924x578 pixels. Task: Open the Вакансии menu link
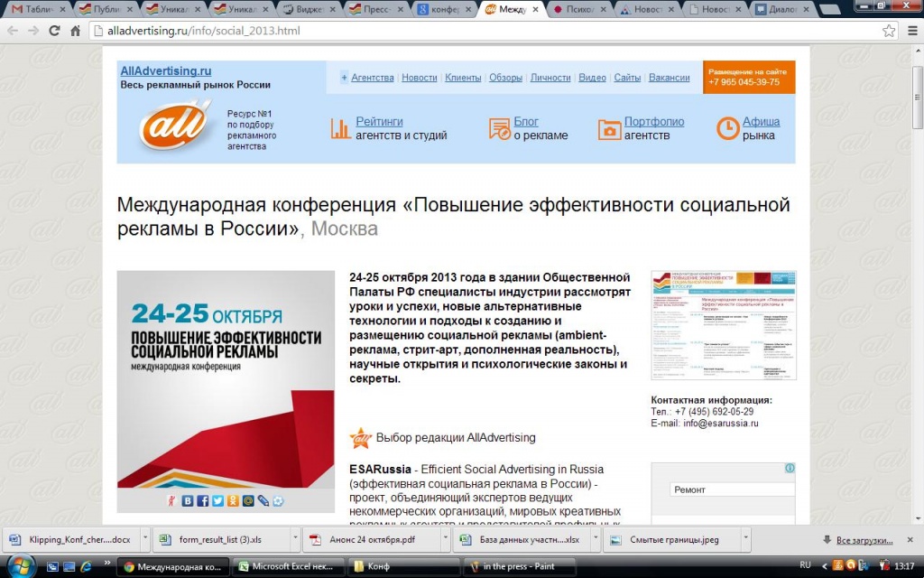(x=670, y=78)
